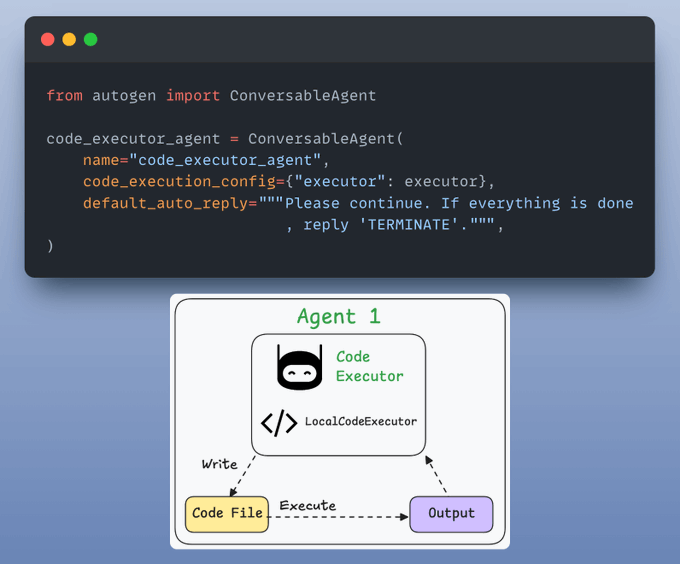Click the </> code brackets icon
Screen dimensions: 680x564
click(278, 423)
